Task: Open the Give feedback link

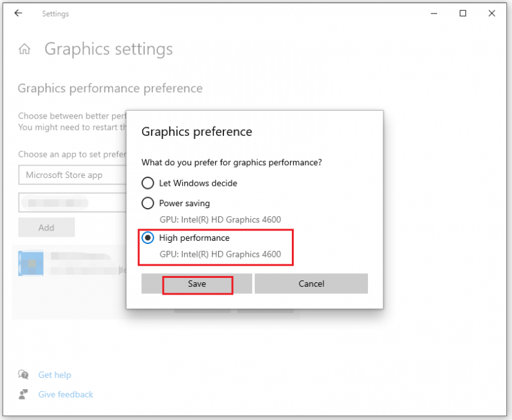Action: [66, 394]
